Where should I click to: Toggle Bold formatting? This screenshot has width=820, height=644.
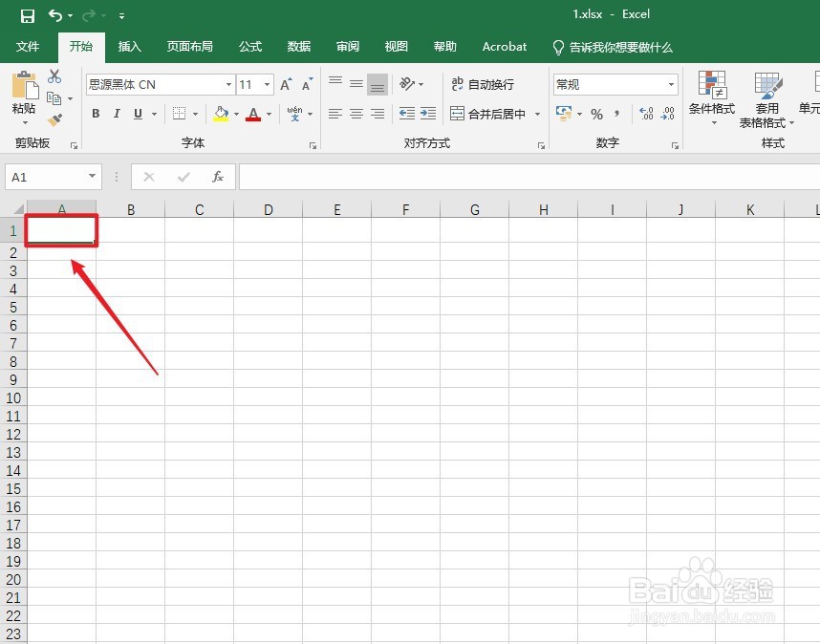[x=96, y=114]
